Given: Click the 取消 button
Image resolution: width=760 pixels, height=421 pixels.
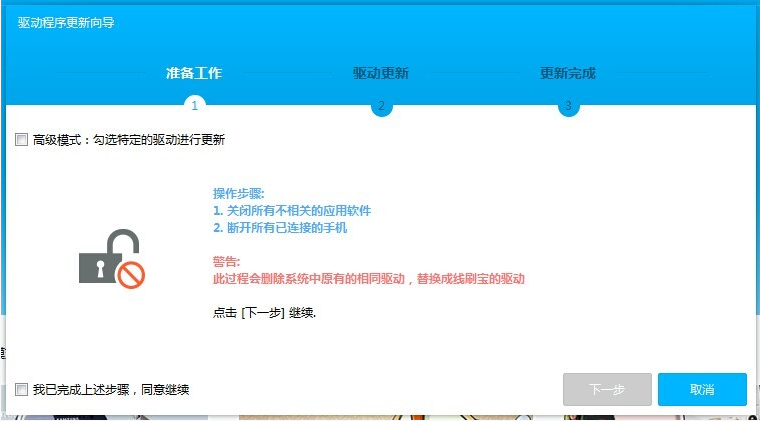Looking at the screenshot, I should tap(702, 390).
